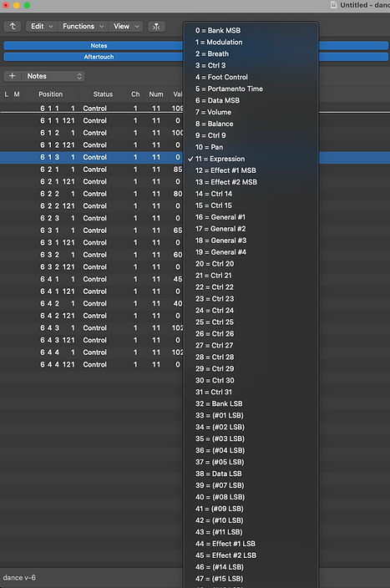Open the Notes event type selector
Image resolution: width=390 pixels, height=588 pixels.
[x=53, y=76]
